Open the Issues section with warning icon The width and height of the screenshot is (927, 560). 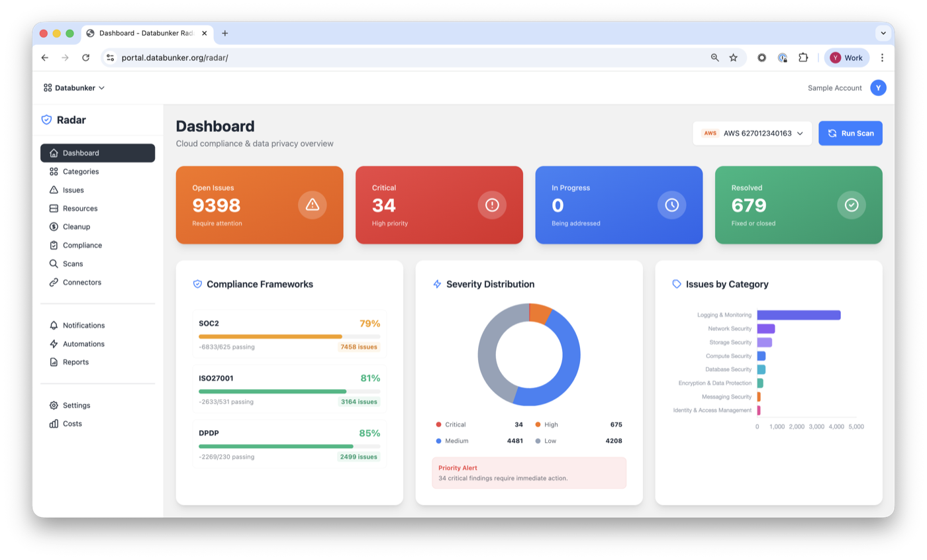54,190
